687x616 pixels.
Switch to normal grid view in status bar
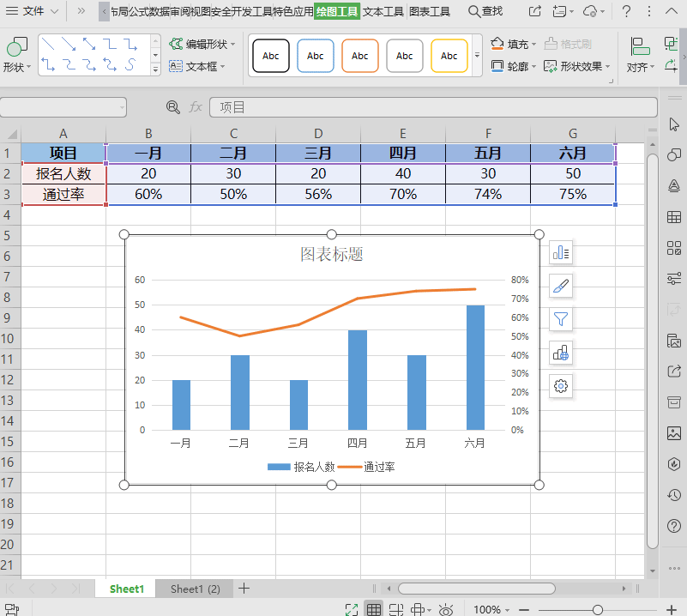pos(374,609)
